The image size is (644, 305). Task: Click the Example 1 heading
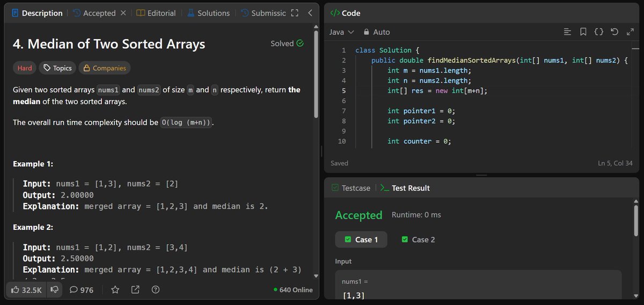(33, 164)
